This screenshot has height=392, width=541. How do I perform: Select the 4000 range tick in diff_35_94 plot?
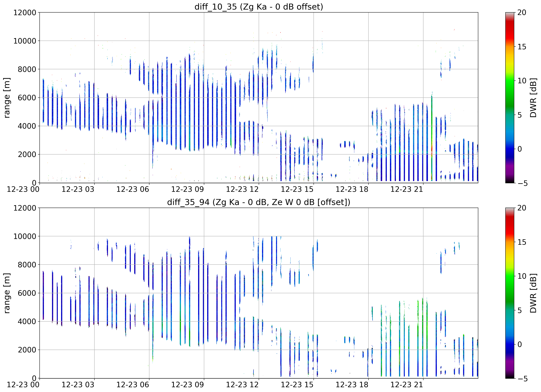27,321
